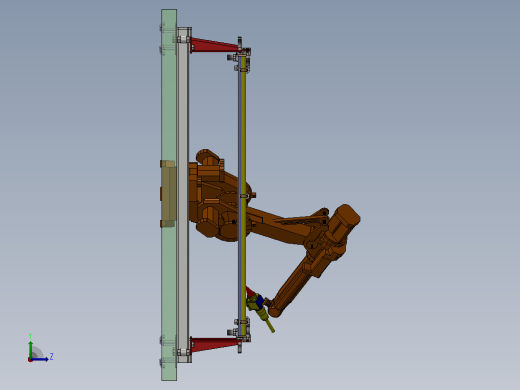
Task: Select the tan mounting block on the green plate
Action: click(169, 194)
